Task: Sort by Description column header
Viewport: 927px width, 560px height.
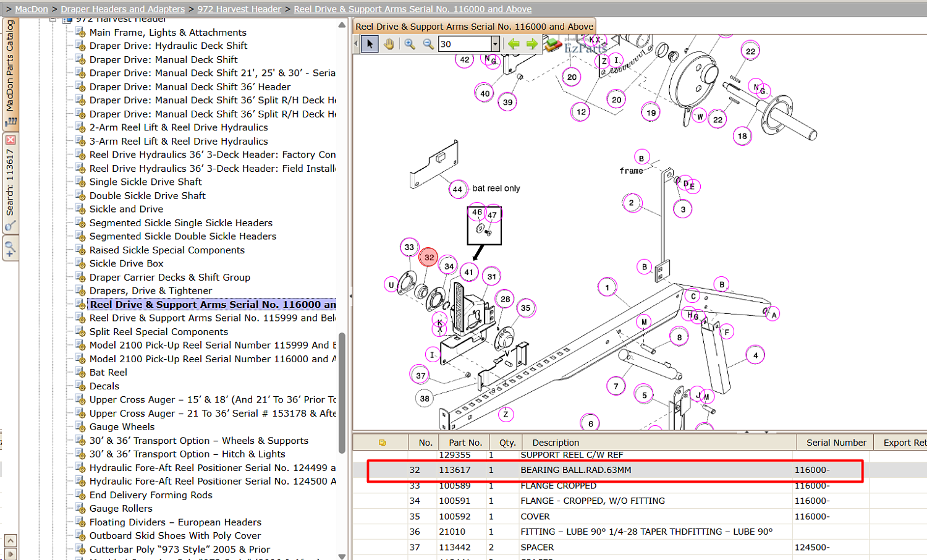Action: [x=659, y=443]
